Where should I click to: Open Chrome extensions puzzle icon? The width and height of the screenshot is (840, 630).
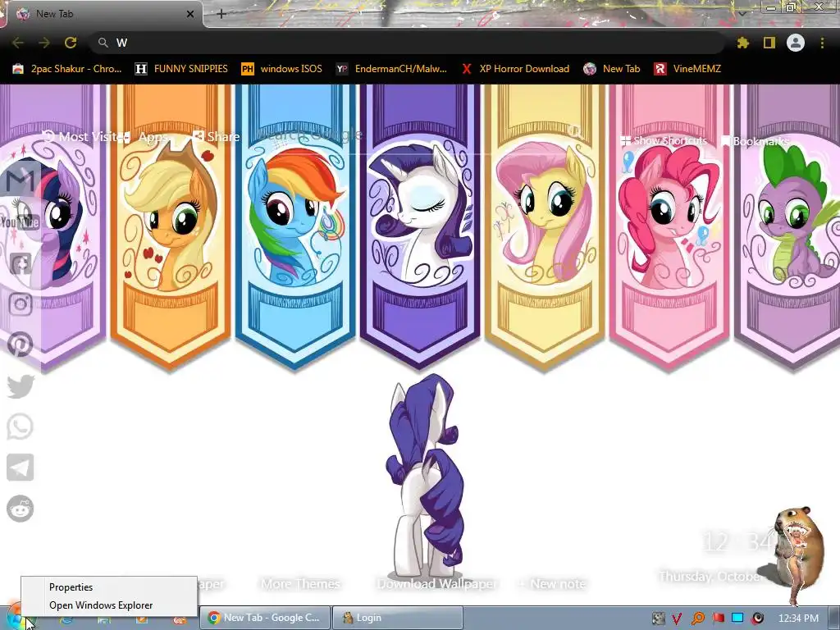[x=742, y=43]
